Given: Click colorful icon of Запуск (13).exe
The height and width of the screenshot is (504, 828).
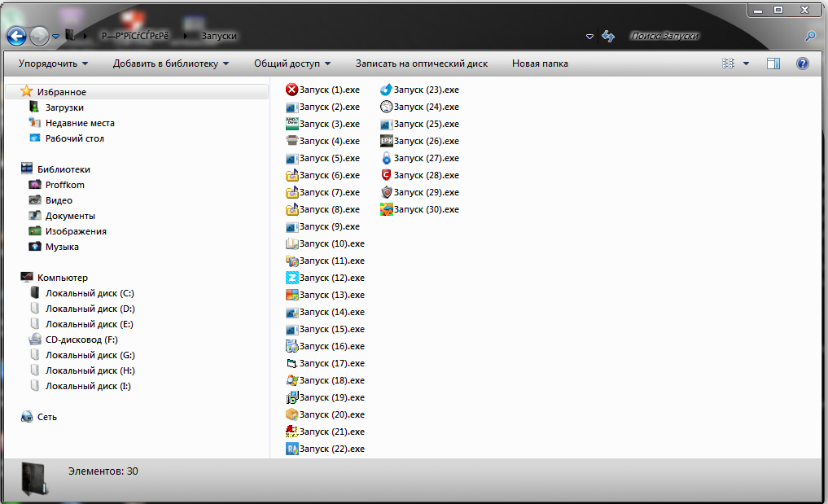Looking at the screenshot, I should click(x=291, y=295).
